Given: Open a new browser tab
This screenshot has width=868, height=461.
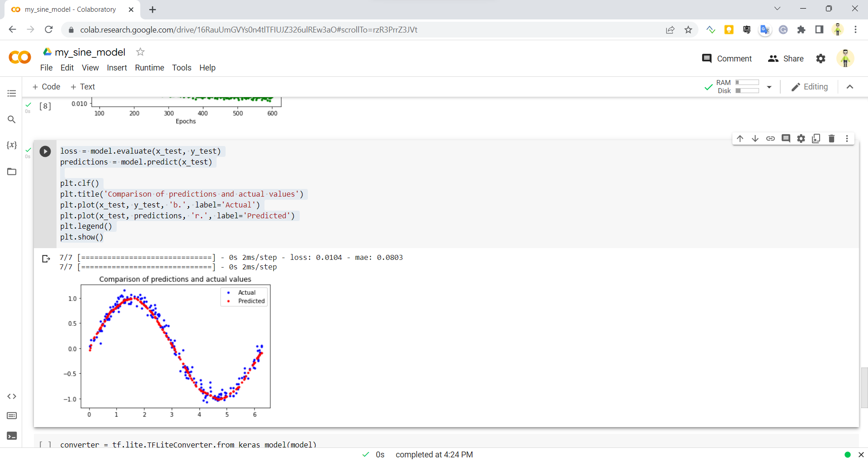Looking at the screenshot, I should tap(152, 9).
